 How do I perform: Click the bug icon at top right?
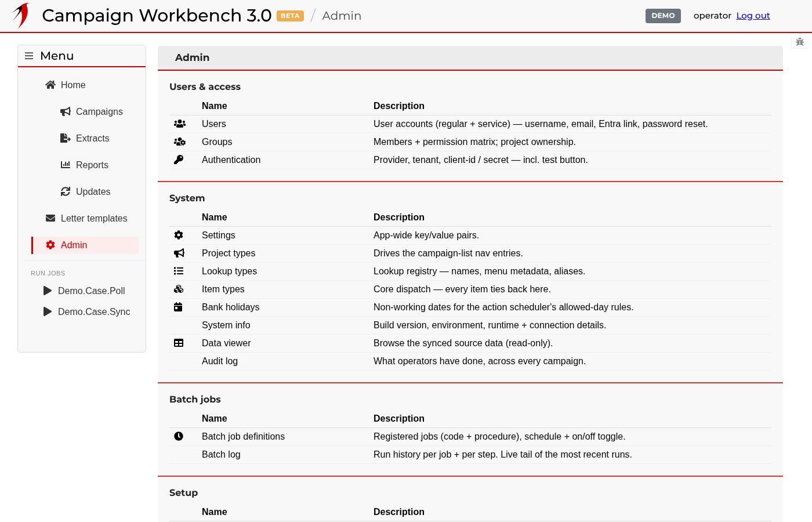[x=800, y=42]
